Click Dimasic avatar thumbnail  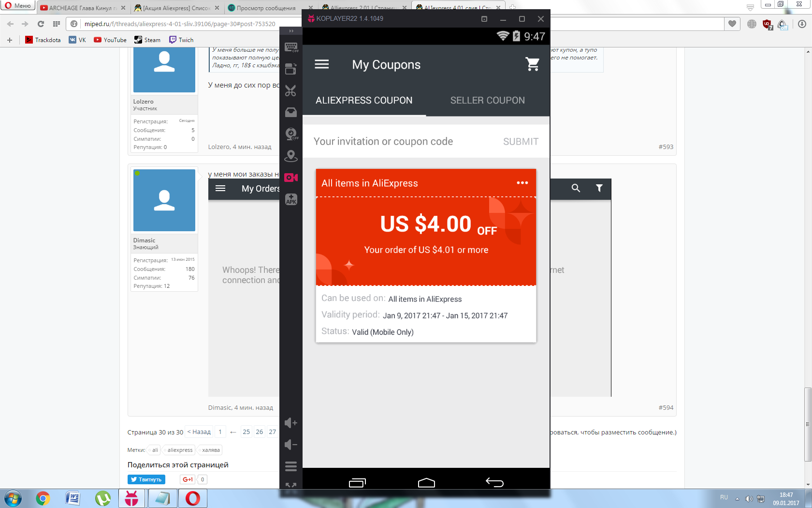tap(164, 200)
